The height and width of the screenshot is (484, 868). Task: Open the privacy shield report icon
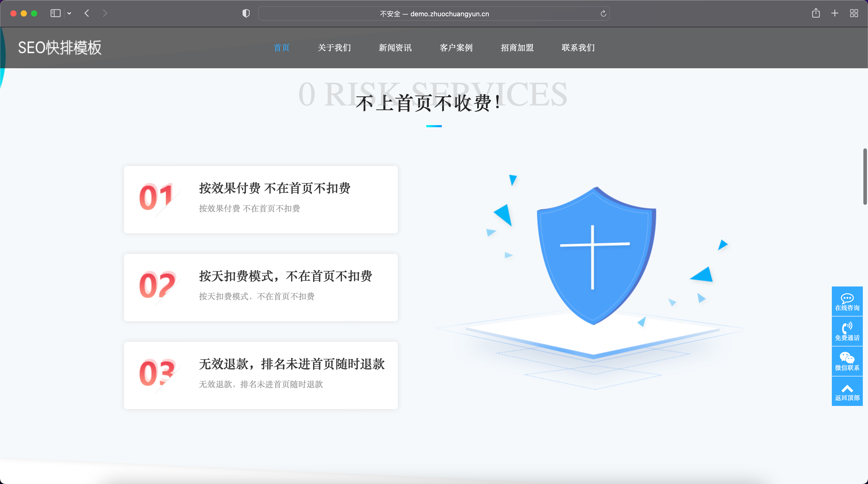(246, 13)
